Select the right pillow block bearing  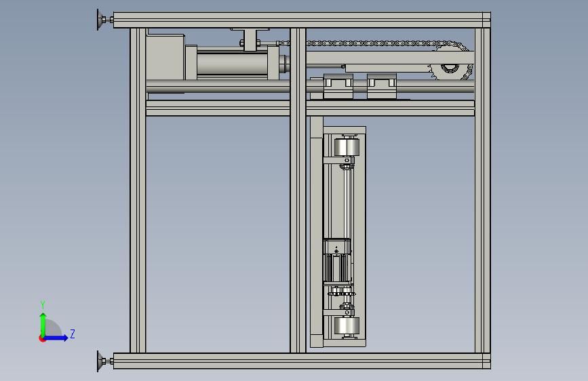pyautogui.click(x=382, y=86)
